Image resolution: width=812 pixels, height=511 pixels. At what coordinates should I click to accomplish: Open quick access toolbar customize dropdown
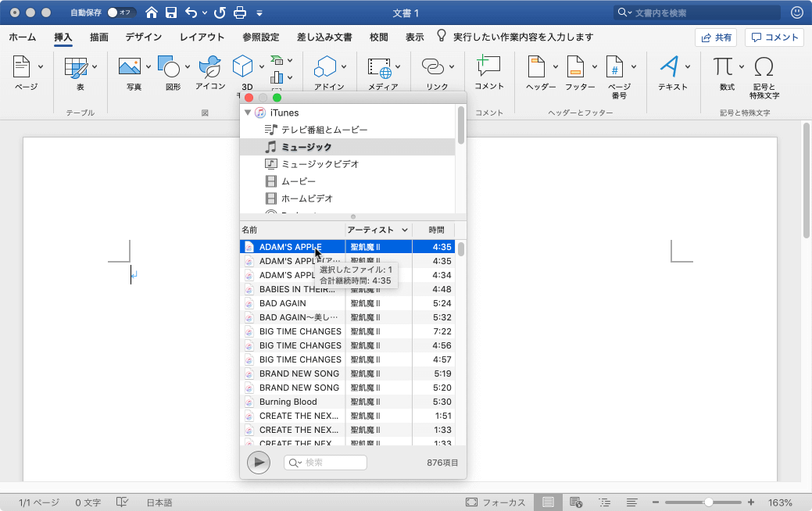pyautogui.click(x=259, y=13)
